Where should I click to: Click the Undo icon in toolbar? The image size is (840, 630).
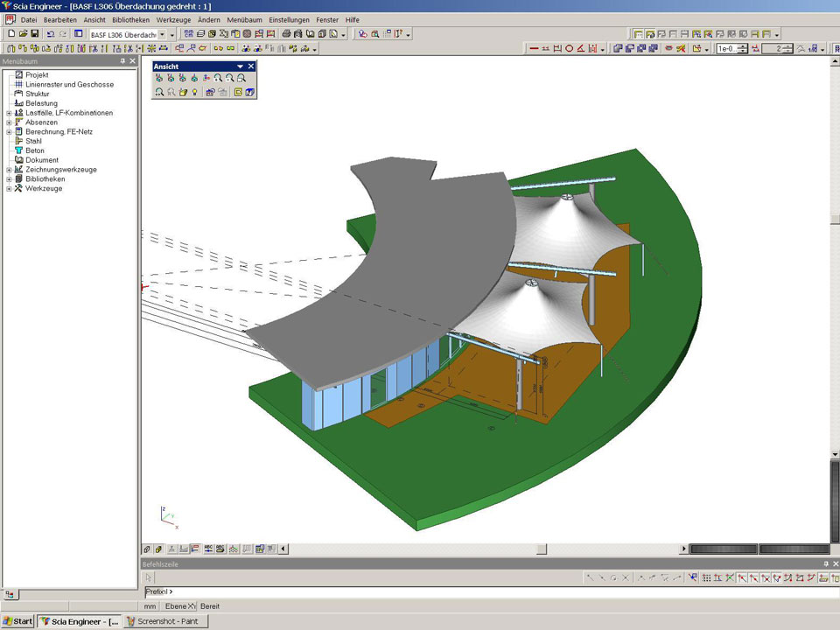pos(50,34)
